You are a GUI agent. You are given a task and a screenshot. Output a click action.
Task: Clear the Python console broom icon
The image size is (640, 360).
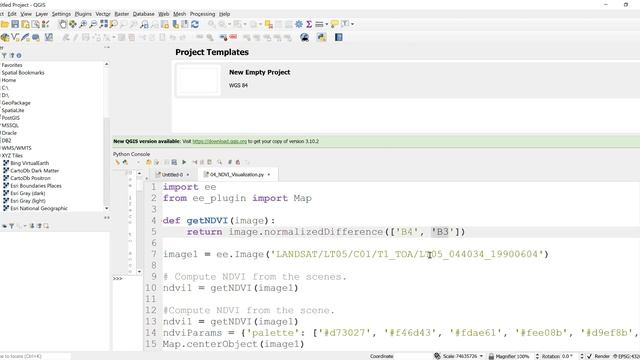tap(117, 162)
